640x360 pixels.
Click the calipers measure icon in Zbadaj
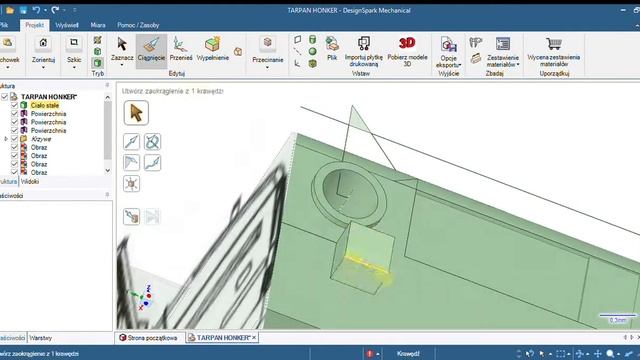[x=476, y=42]
